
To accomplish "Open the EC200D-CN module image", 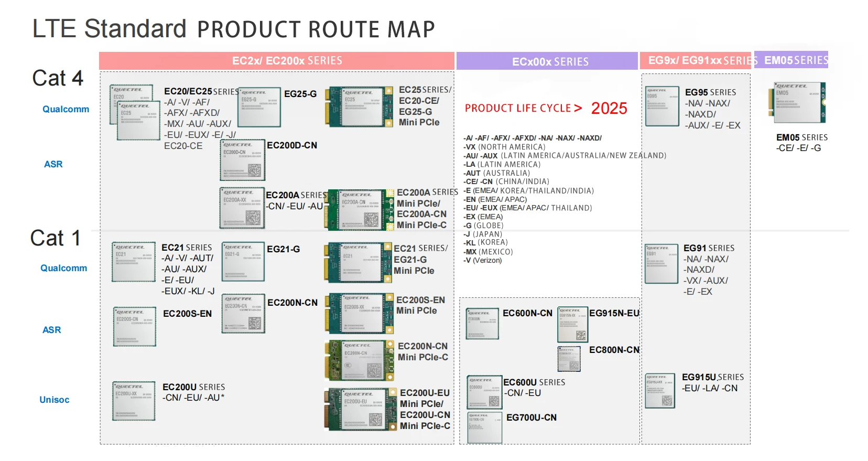I will coord(242,160).
